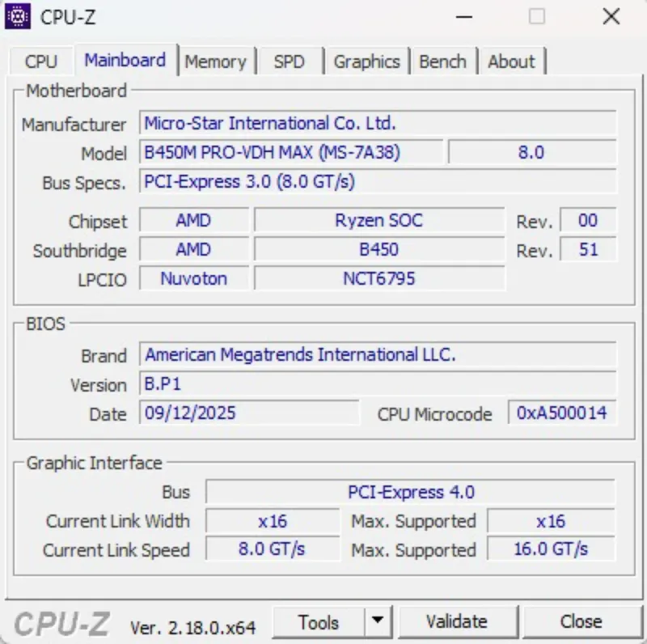Open the Memory tab
Screen dimensions: 647x644
coord(215,61)
